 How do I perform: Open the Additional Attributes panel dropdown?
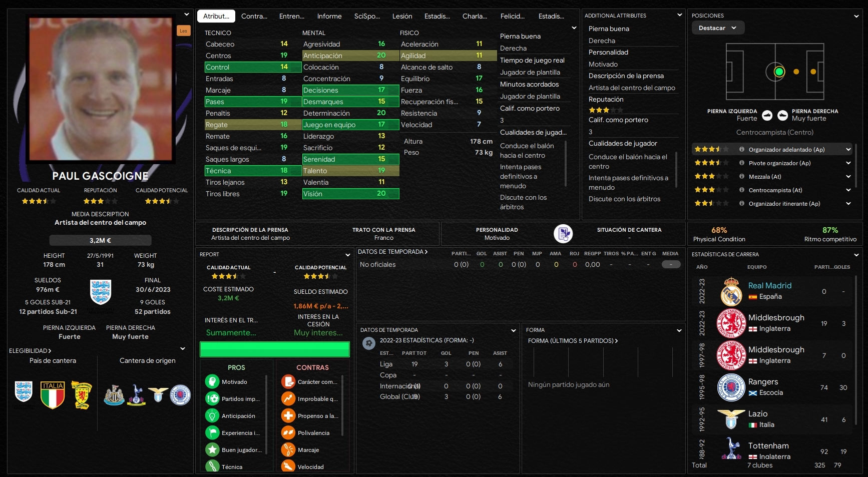[x=679, y=15]
